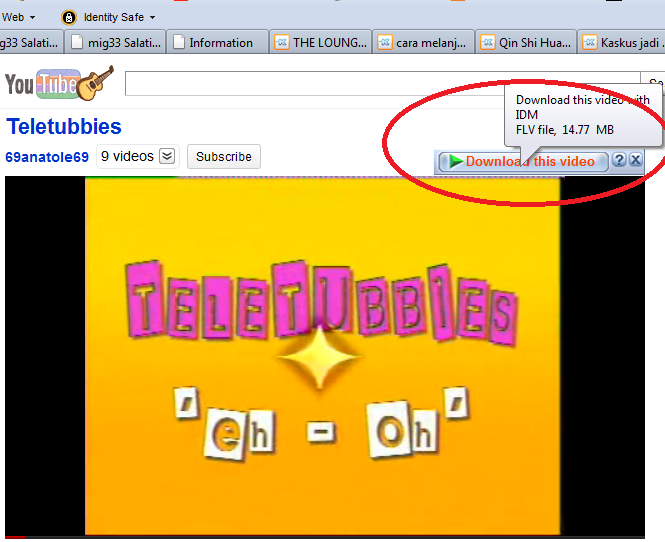Click the Identity Safe lock icon
Image resolution: width=665 pixels, height=542 pixels.
click(69, 17)
